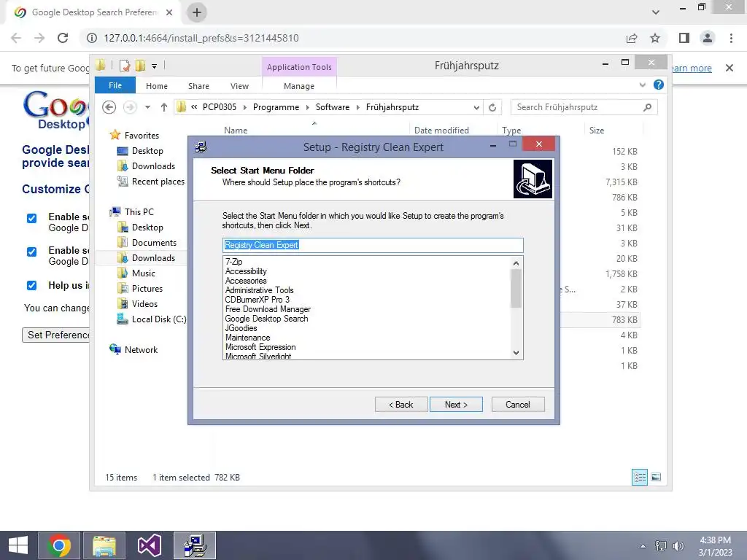This screenshot has height=560, width=747.
Task: Select Pictures in the navigation pane
Action: click(x=147, y=288)
